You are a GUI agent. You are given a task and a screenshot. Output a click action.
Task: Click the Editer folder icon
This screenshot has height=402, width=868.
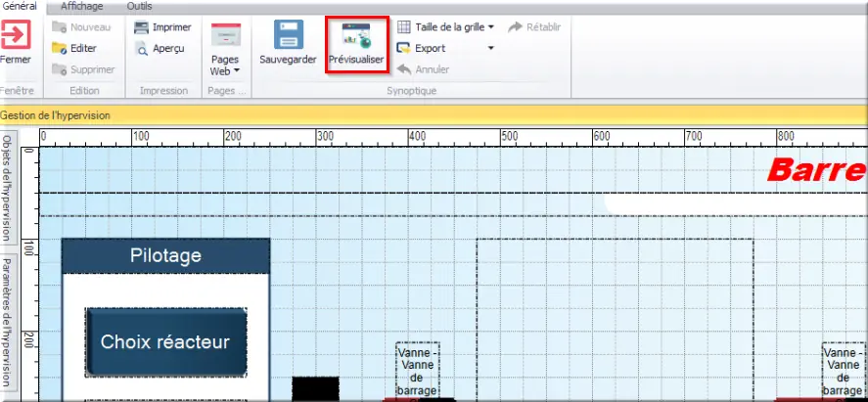point(60,48)
